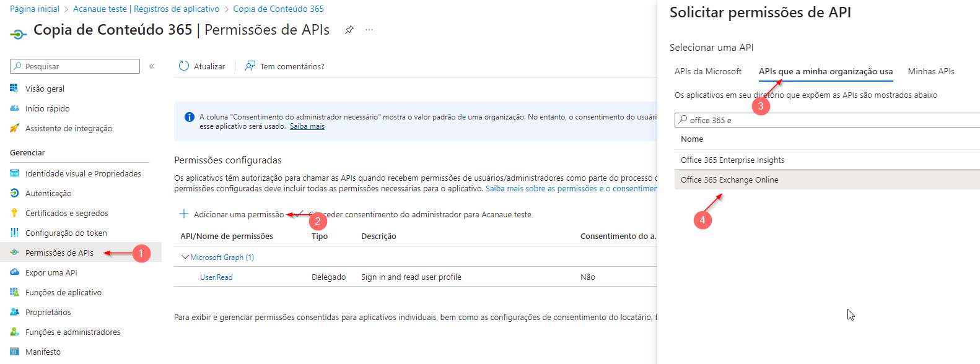
Task: Click Delegado cell in User.Read row
Action: tap(329, 277)
